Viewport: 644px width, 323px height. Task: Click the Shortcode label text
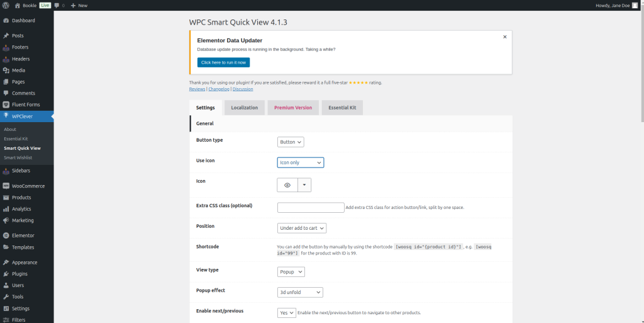[x=208, y=247]
